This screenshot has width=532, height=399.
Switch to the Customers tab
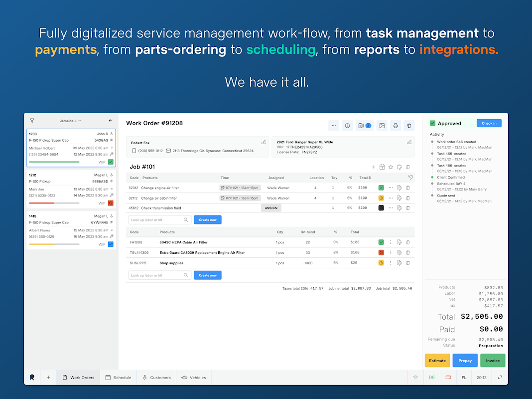coord(156,378)
